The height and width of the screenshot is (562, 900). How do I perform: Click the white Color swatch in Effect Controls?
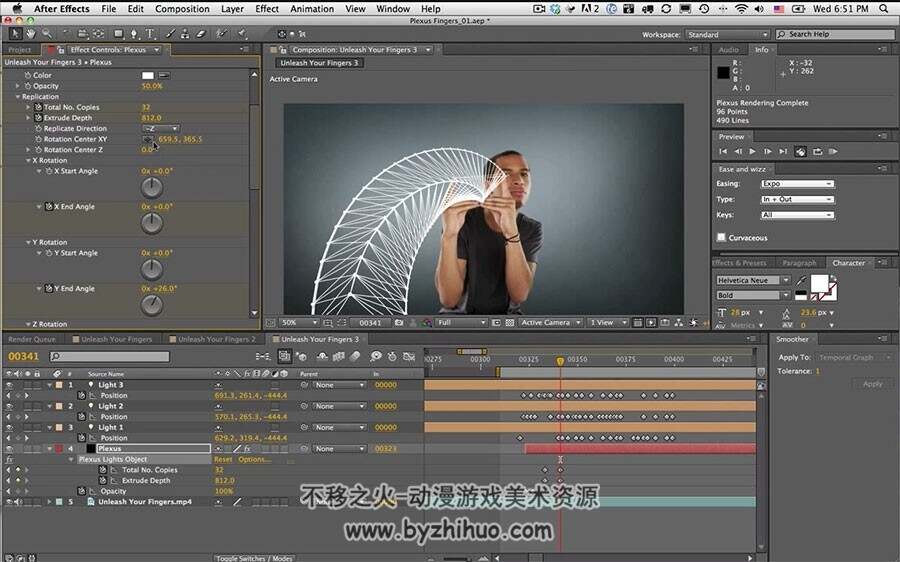pyautogui.click(x=148, y=75)
